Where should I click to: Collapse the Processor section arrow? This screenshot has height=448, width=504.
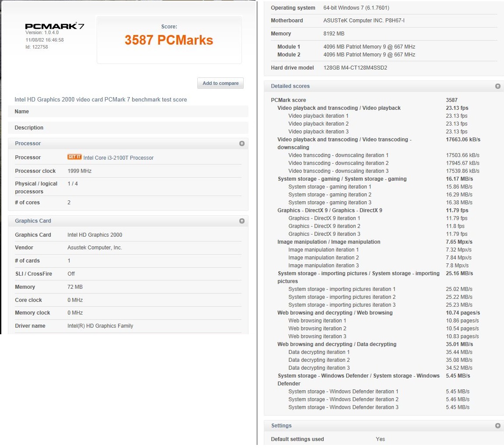241,143
